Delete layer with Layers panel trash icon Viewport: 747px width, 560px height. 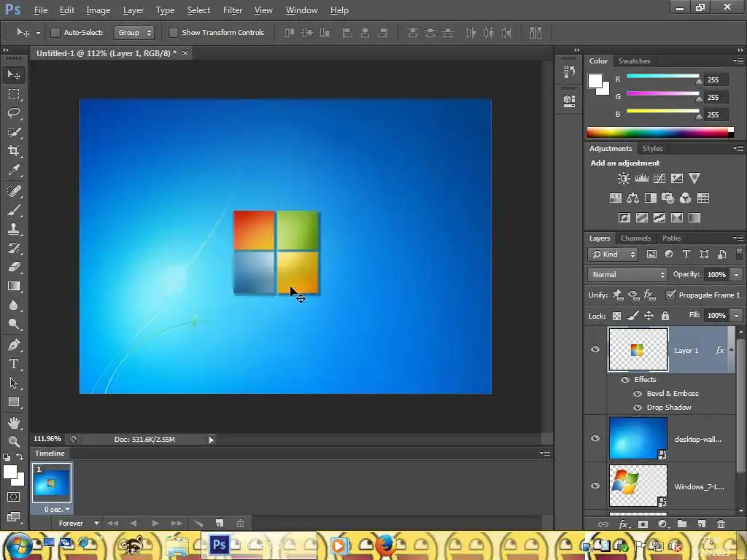coord(721,524)
